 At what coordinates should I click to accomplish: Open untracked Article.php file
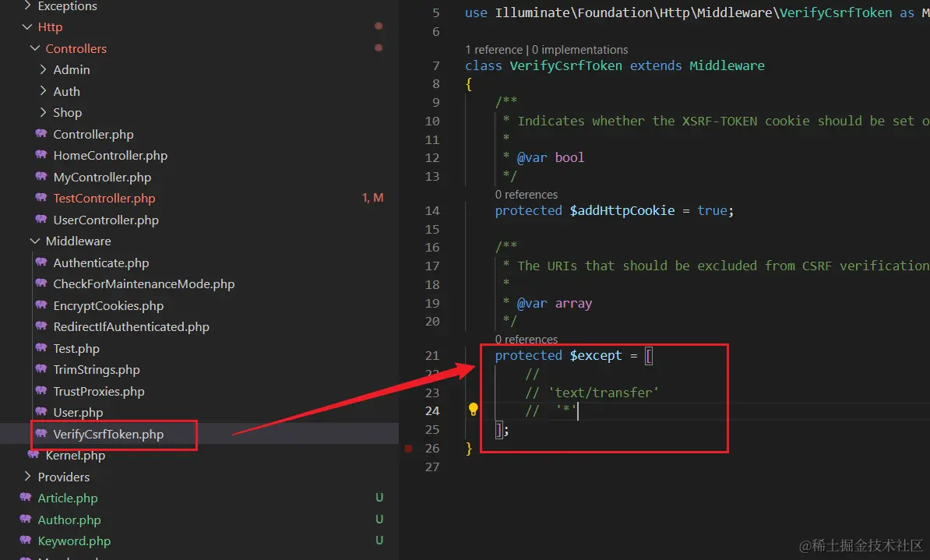68,498
